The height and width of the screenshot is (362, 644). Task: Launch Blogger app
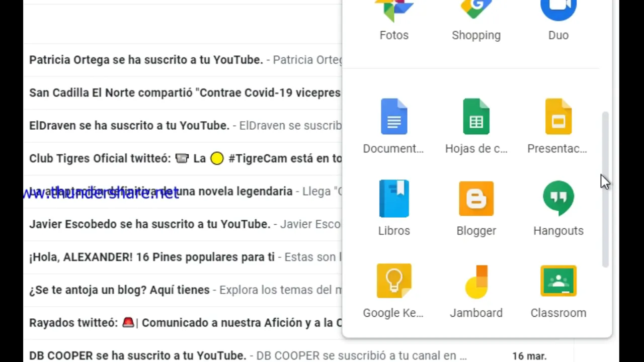click(x=476, y=208)
